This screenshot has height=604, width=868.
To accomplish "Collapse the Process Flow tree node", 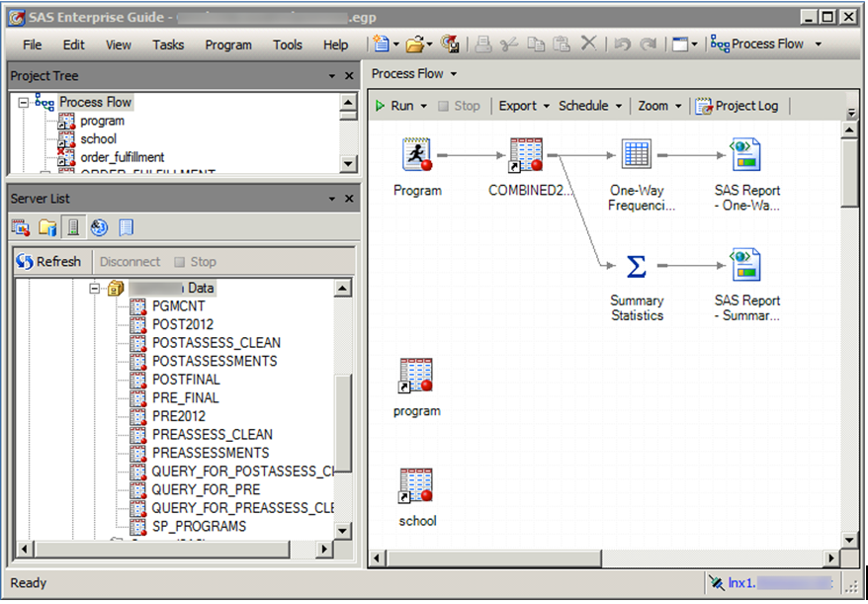I will 24,103.
